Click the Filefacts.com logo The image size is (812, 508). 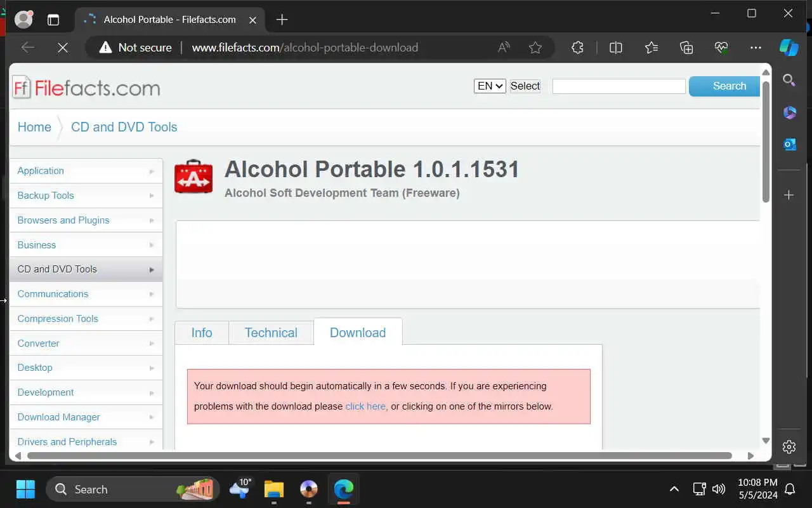(86, 88)
